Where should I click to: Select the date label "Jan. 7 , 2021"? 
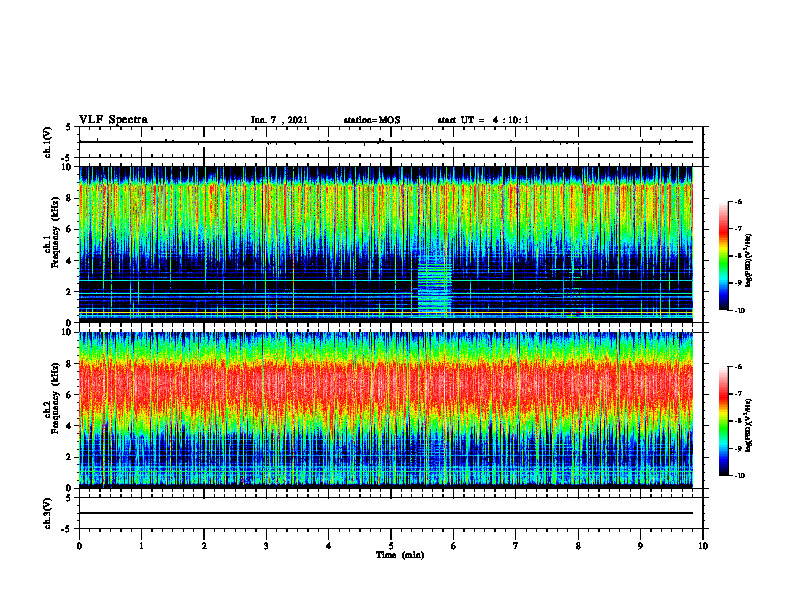click(x=279, y=120)
